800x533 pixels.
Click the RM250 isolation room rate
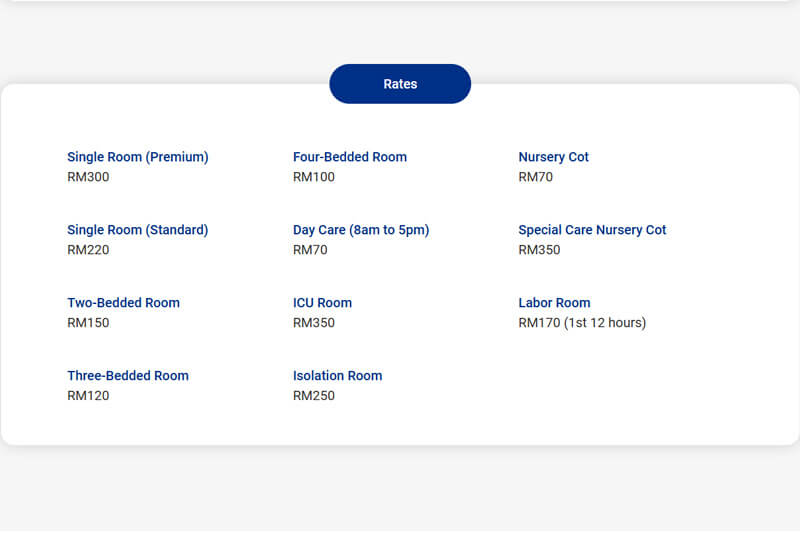(x=314, y=396)
